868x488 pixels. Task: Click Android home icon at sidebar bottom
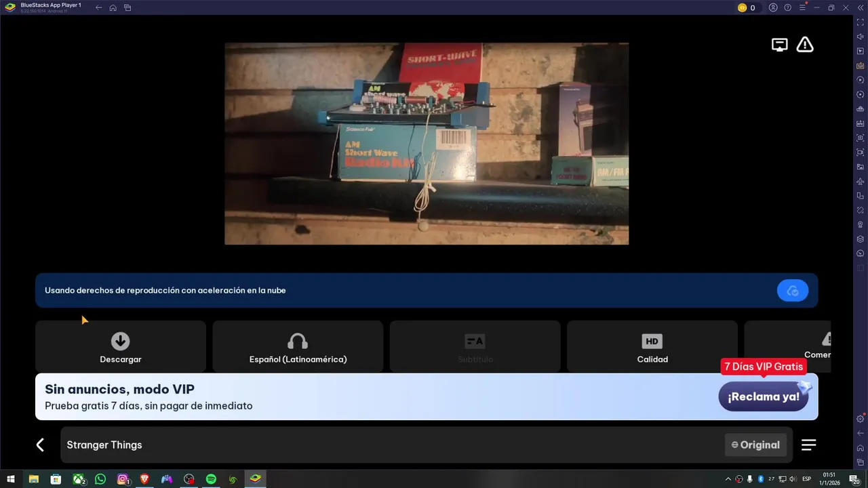point(861,448)
